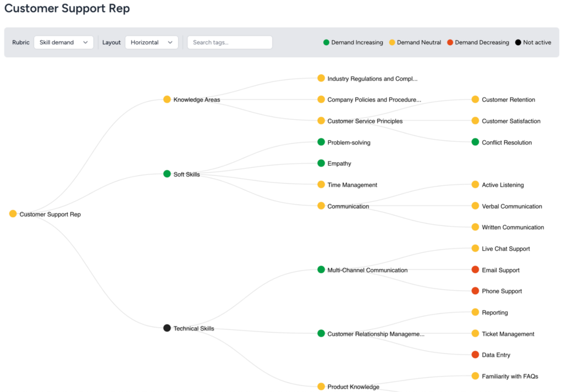This screenshot has width=563, height=392.
Task: Click the Data Entry red node dot
Action: pyautogui.click(x=475, y=355)
